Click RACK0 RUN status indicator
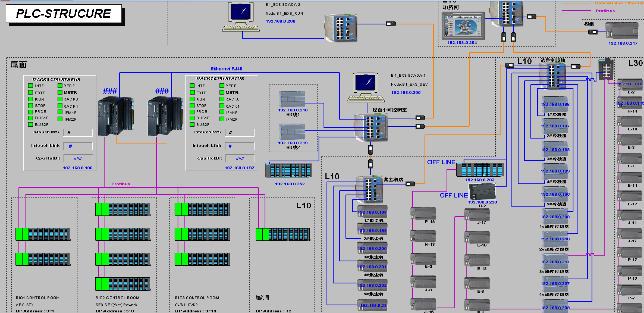The height and width of the screenshot is (313, 644). tap(31, 99)
